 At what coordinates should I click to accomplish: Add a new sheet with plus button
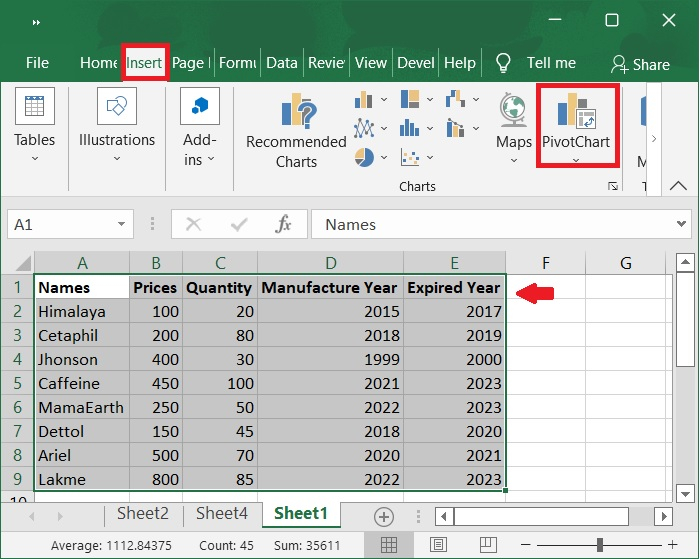click(383, 516)
